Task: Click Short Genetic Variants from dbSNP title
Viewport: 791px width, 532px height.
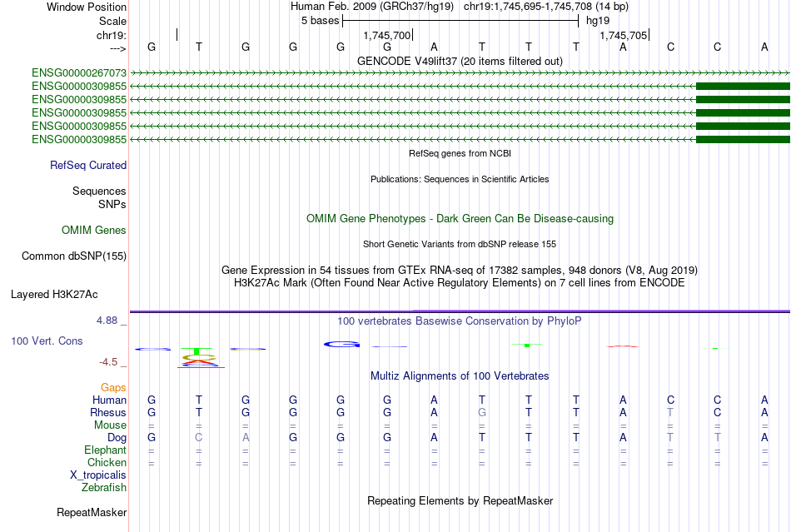Action: (460, 245)
